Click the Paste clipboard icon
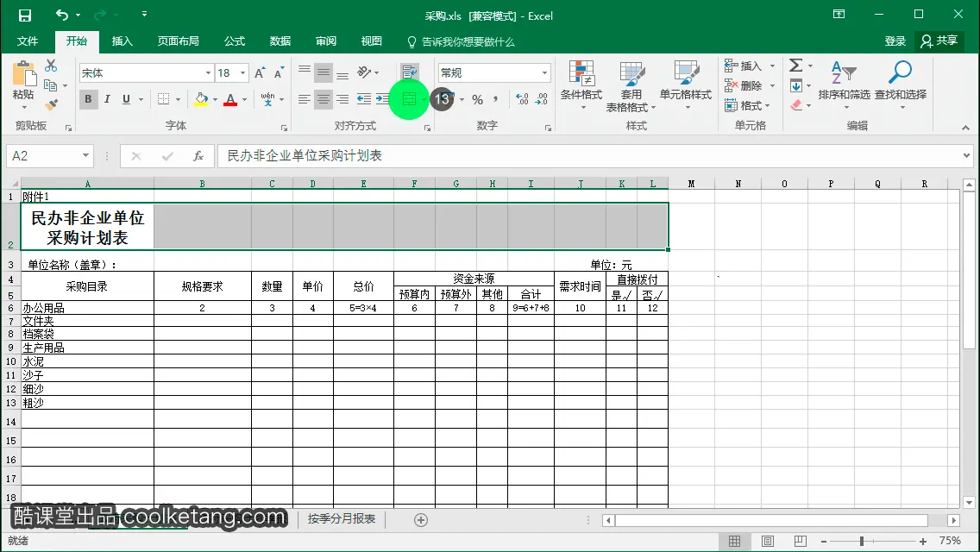Screen dimensions: 980x552 pos(24,73)
